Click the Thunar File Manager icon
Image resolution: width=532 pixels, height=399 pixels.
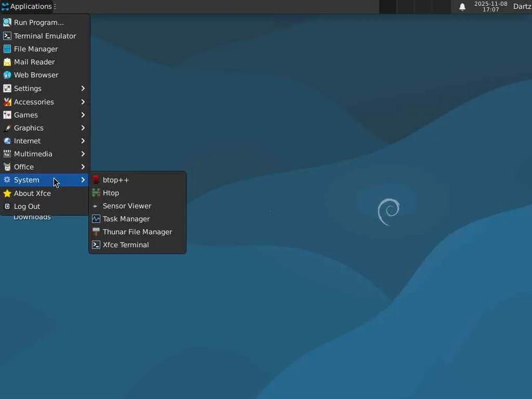[96, 232]
